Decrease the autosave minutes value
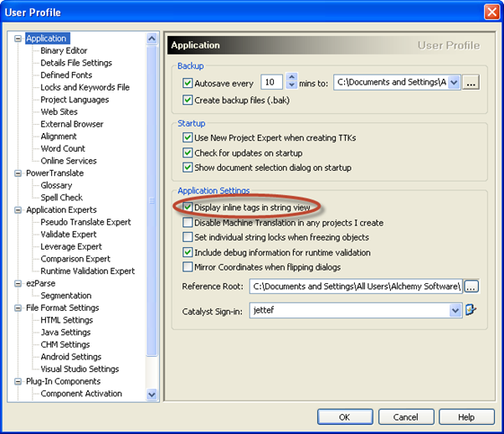 (291, 85)
